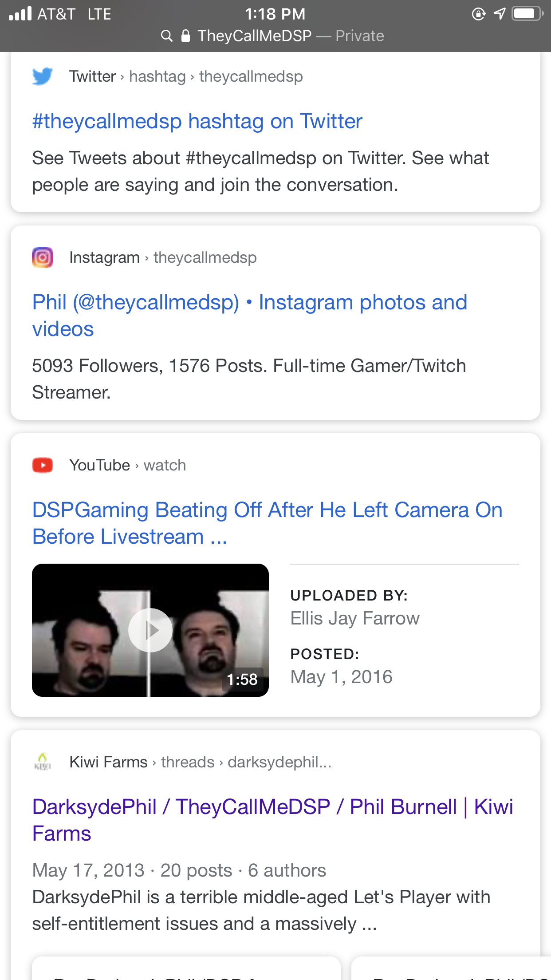Tap the battery status icon

click(527, 14)
